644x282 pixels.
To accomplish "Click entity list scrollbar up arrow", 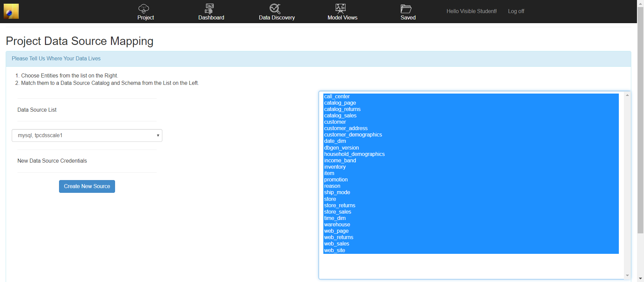I will (627, 95).
